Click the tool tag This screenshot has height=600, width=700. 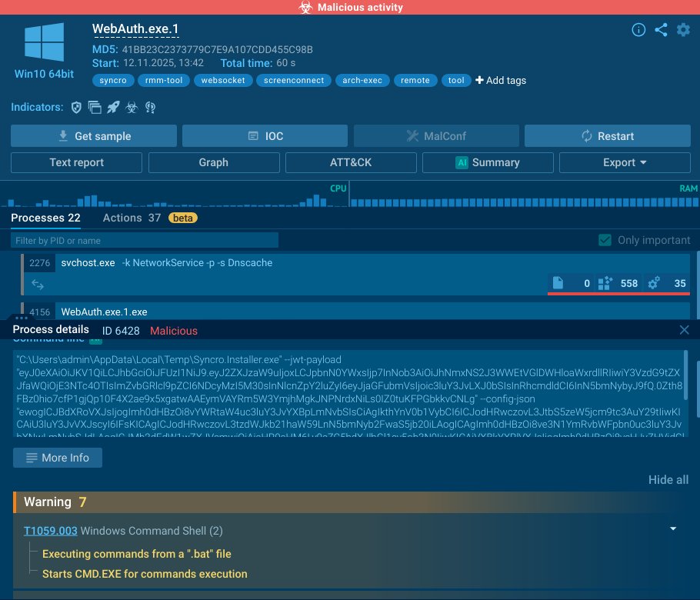click(456, 80)
